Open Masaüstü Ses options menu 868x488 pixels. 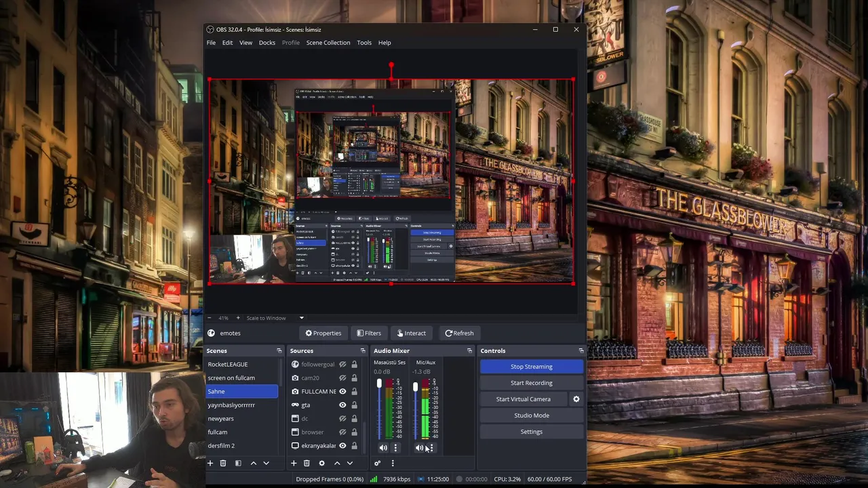pyautogui.click(x=395, y=447)
